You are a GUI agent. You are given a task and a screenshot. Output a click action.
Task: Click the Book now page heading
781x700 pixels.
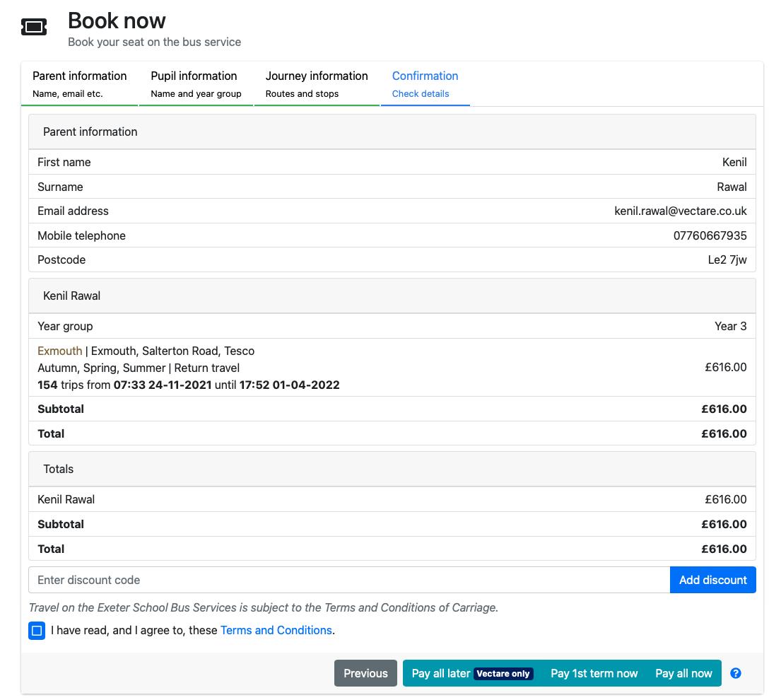point(117,21)
